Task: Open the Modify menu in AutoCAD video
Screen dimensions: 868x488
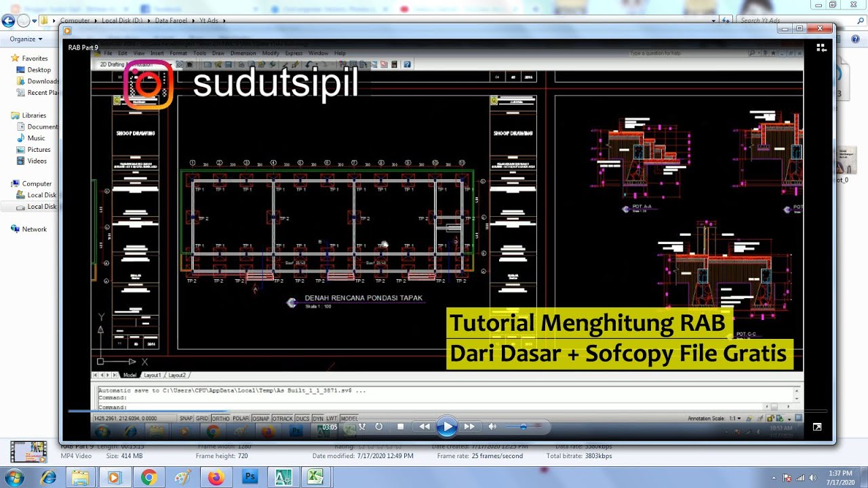Action: [x=271, y=53]
